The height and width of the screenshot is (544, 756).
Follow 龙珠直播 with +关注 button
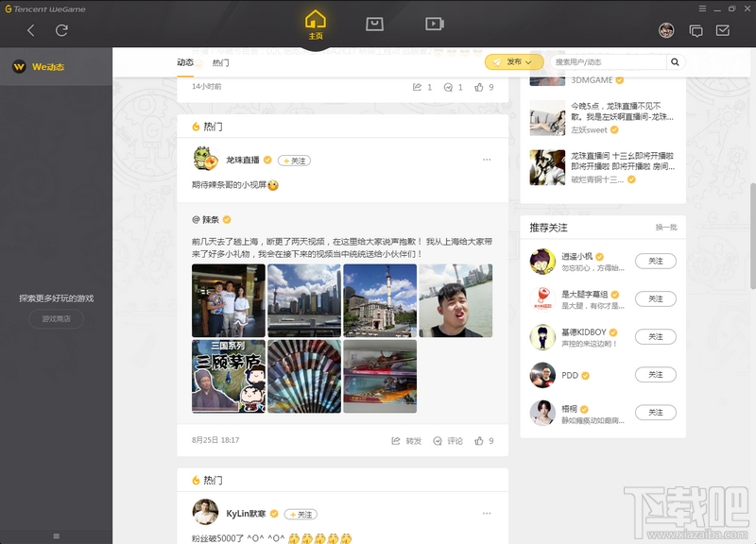click(294, 161)
